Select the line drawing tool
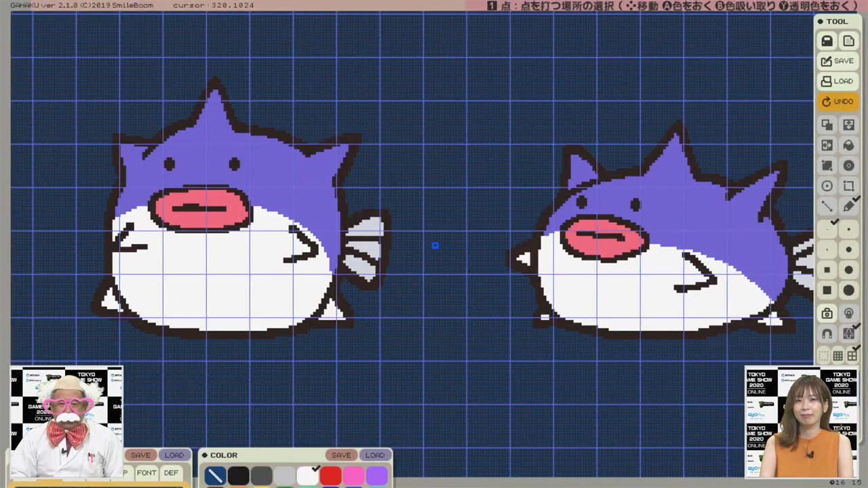 827,206
